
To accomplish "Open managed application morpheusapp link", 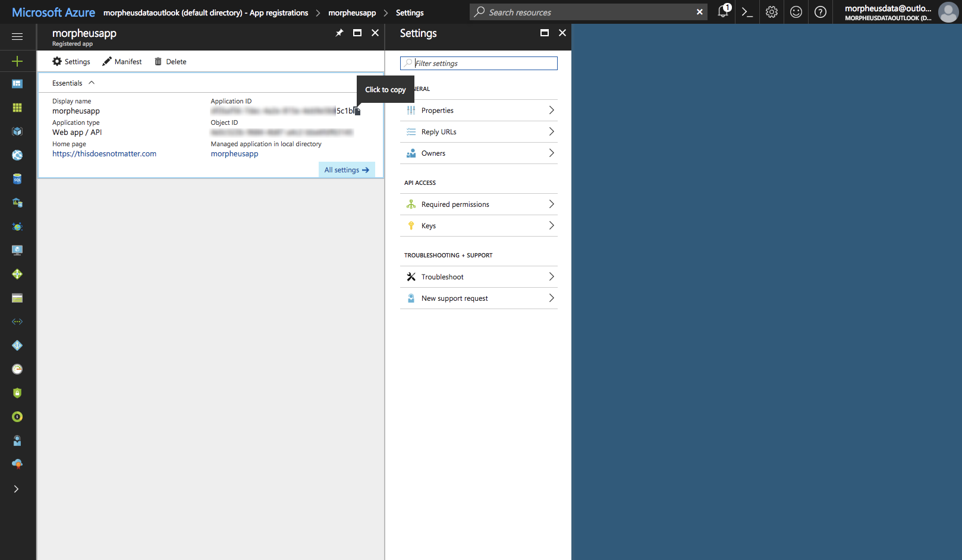I will pyautogui.click(x=234, y=153).
